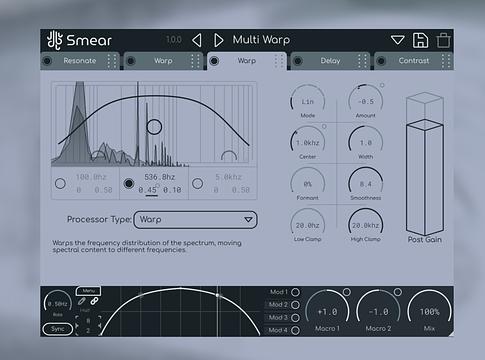Toggle power button on the active Warp tab

click(x=214, y=61)
